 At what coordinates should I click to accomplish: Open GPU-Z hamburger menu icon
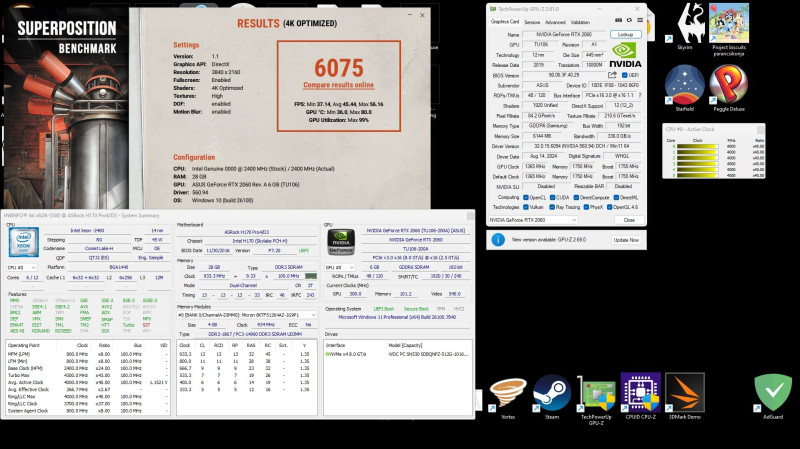pyautogui.click(x=640, y=20)
